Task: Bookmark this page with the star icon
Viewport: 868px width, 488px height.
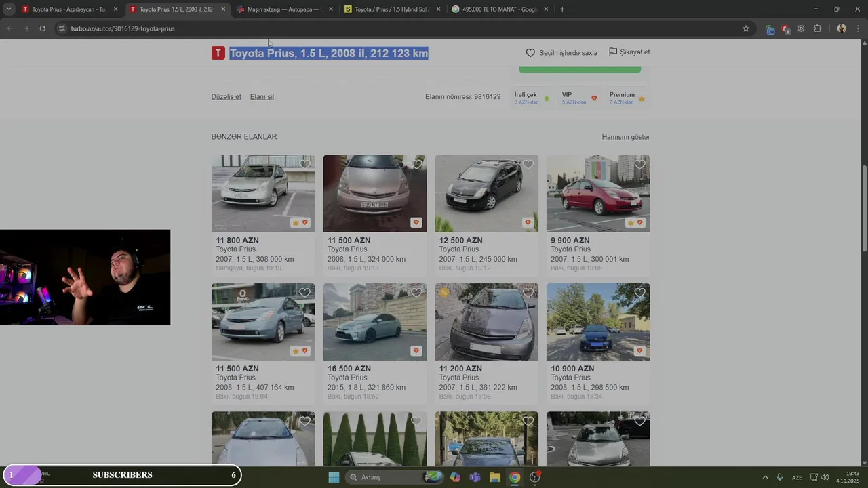Action: 746,28
